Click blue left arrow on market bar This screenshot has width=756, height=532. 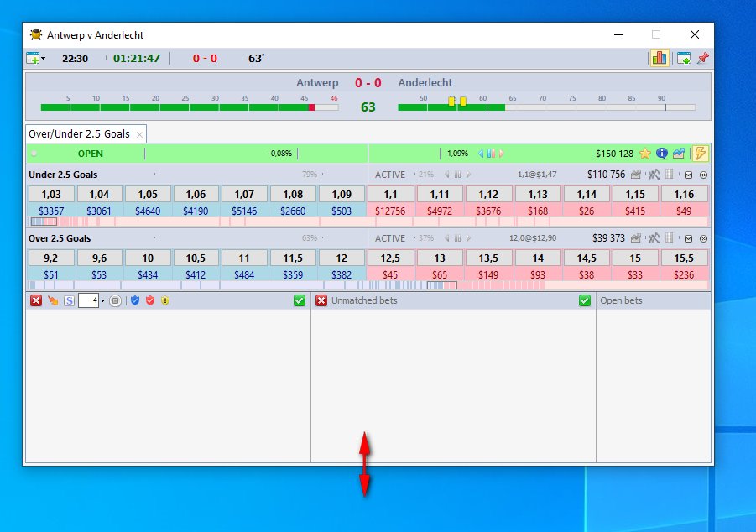click(481, 154)
